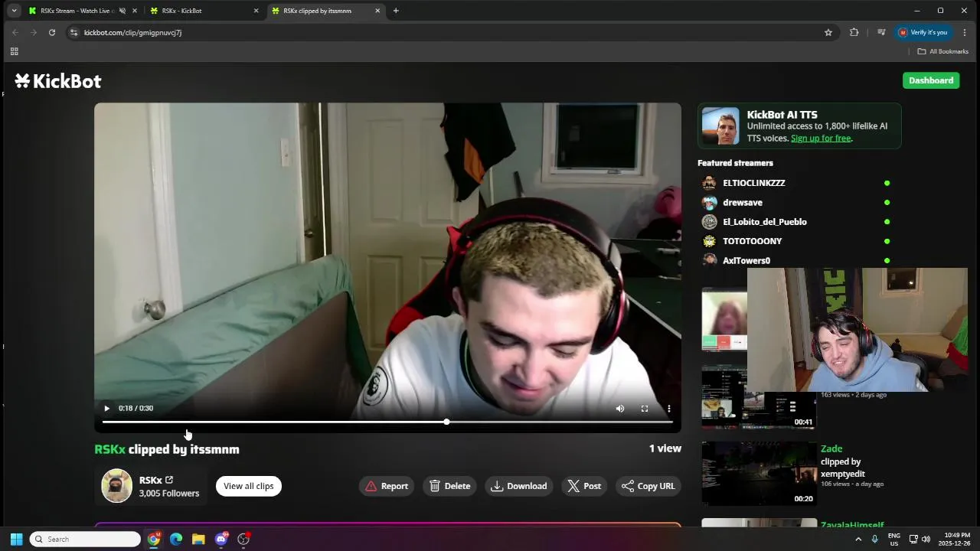The height and width of the screenshot is (551, 980).
Task: Mute the video volume speaker icon
Action: 620,409
